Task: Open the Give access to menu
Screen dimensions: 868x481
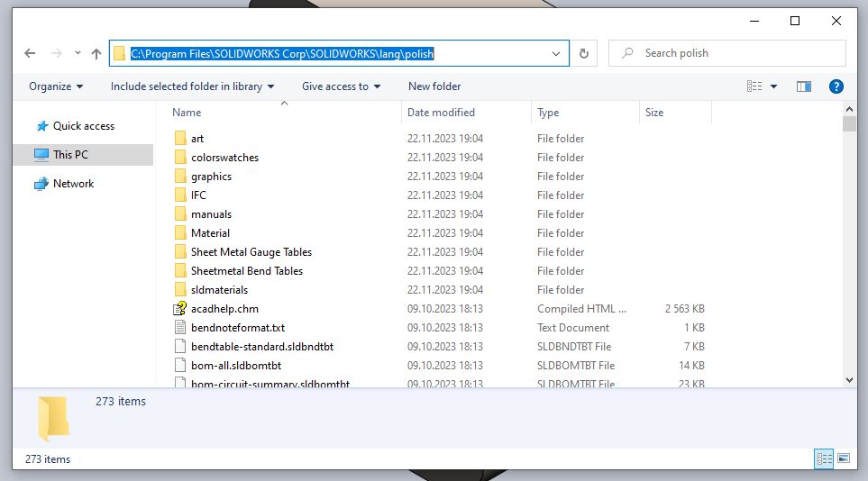Action: (341, 86)
